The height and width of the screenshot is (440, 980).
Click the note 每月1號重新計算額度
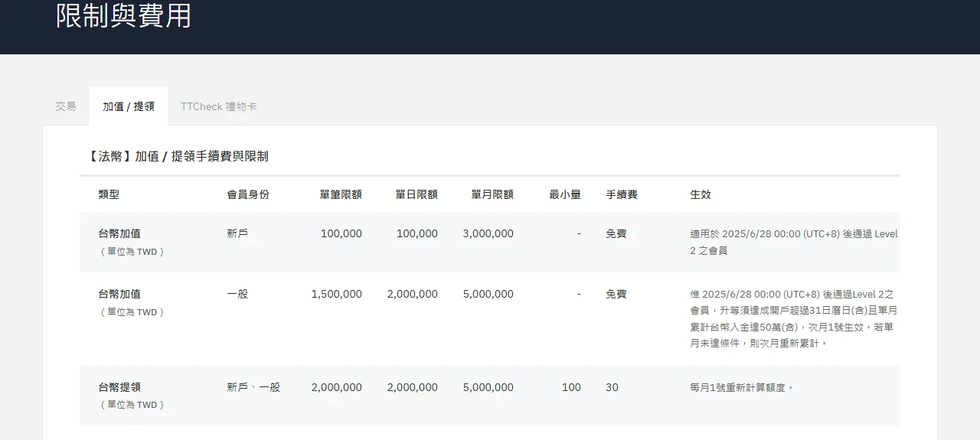(742, 387)
